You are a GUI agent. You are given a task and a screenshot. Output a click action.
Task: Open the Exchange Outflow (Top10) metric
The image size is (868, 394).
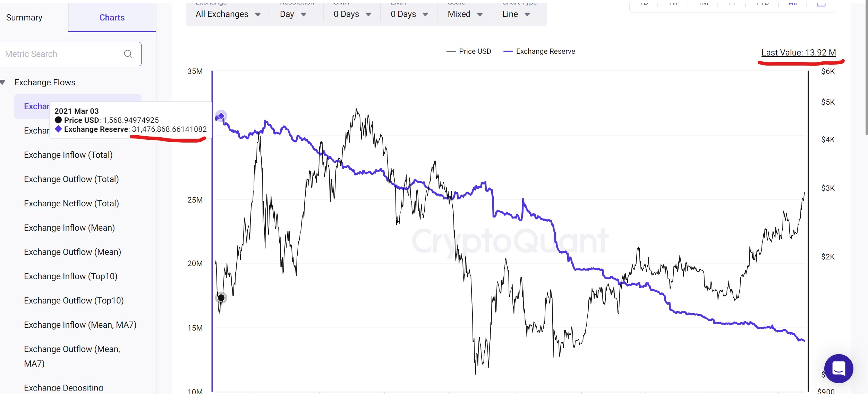[x=74, y=301]
